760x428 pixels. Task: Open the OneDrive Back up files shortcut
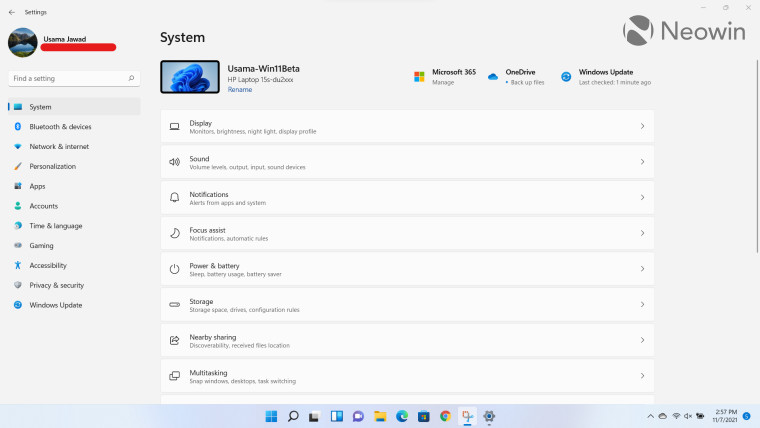click(x=516, y=77)
